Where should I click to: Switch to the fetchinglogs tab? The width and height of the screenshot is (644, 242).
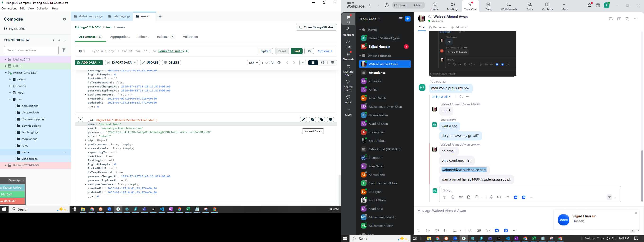(119, 17)
